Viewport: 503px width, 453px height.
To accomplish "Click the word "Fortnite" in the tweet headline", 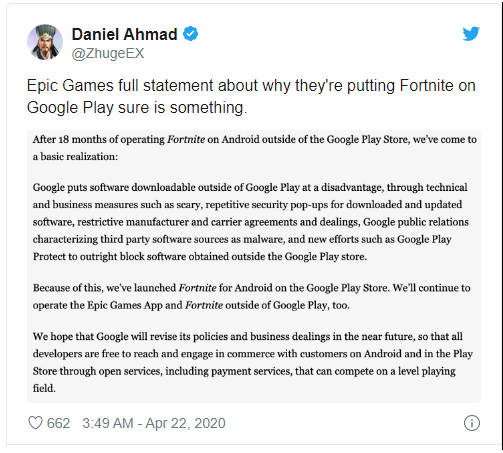I will (x=426, y=85).
